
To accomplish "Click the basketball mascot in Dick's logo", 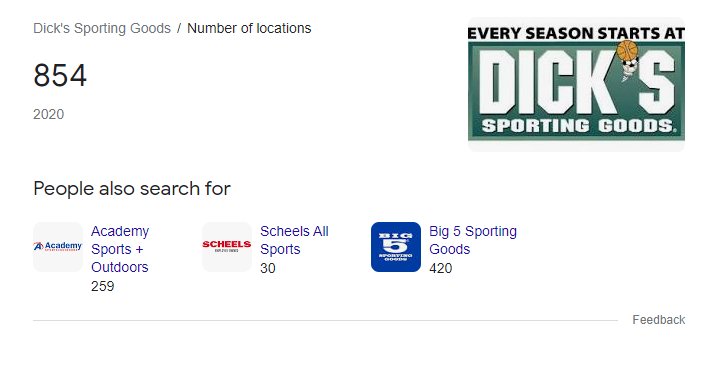I will coord(627,60).
